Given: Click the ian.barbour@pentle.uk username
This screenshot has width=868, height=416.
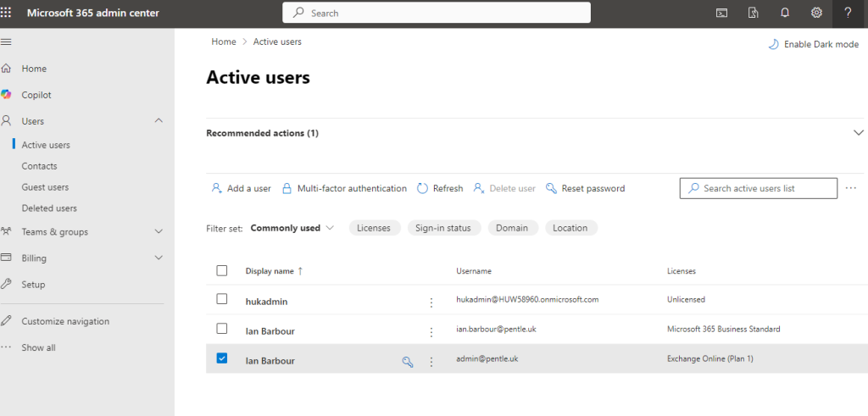Looking at the screenshot, I should click(496, 329).
